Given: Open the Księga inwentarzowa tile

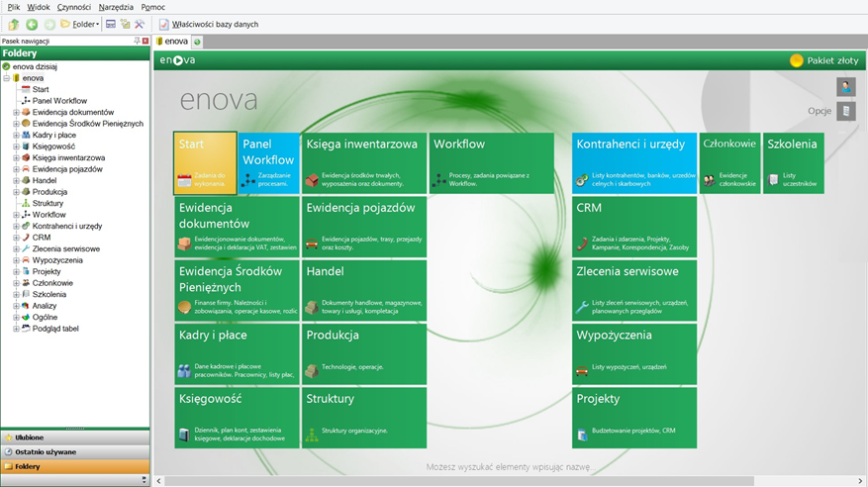Looking at the screenshot, I should (364, 163).
